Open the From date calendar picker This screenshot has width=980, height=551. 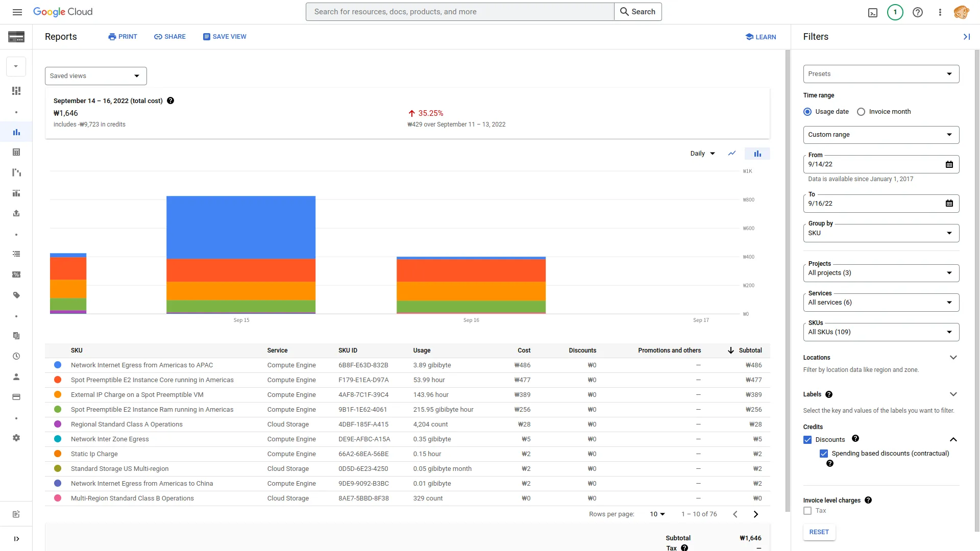[x=949, y=164]
